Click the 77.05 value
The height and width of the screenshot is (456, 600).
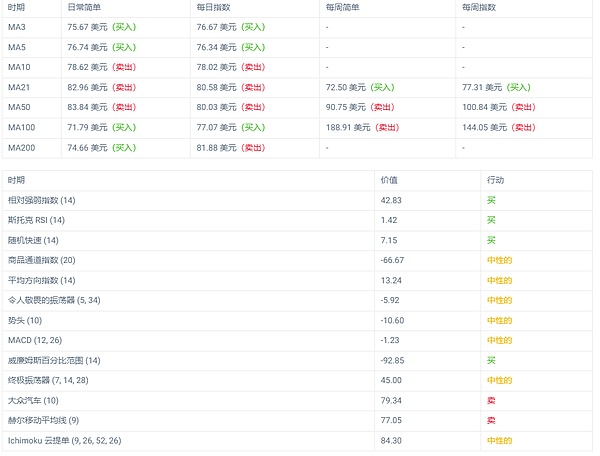click(x=391, y=421)
